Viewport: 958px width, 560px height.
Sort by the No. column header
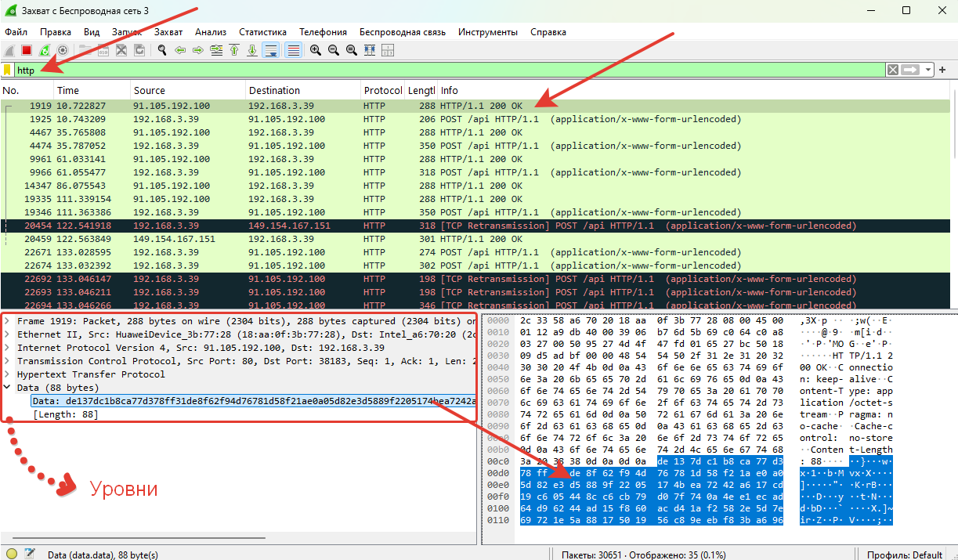(27, 90)
